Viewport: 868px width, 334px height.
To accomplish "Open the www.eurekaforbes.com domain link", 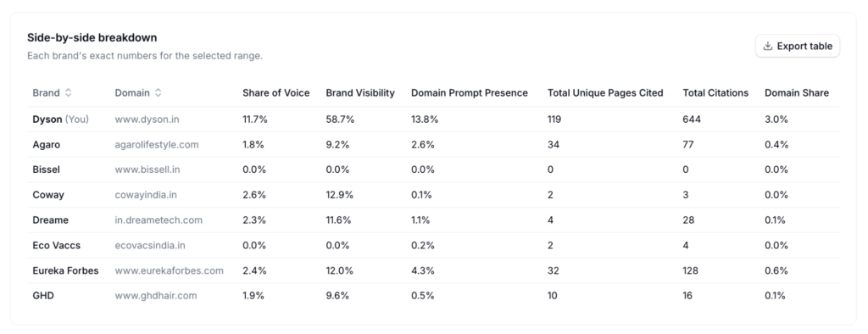I will (169, 271).
